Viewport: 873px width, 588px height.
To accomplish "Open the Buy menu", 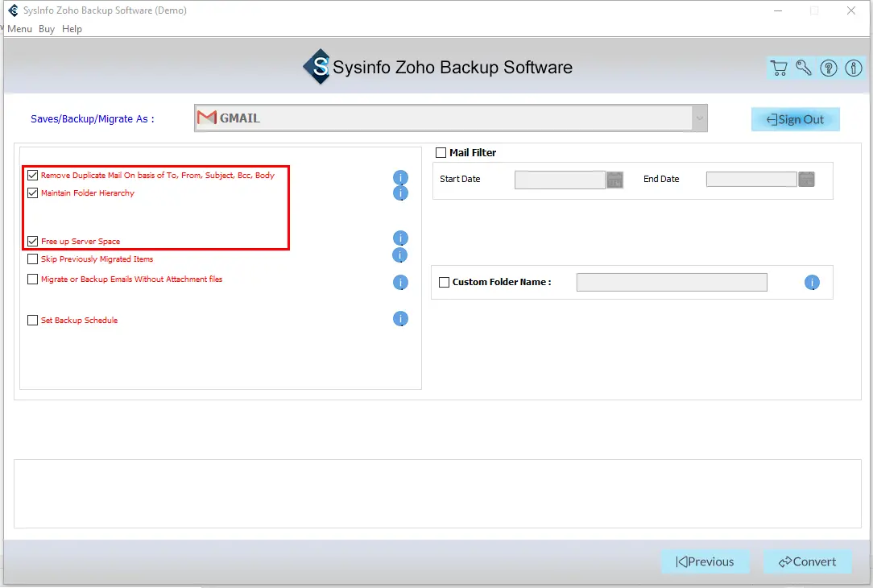I will tap(47, 29).
